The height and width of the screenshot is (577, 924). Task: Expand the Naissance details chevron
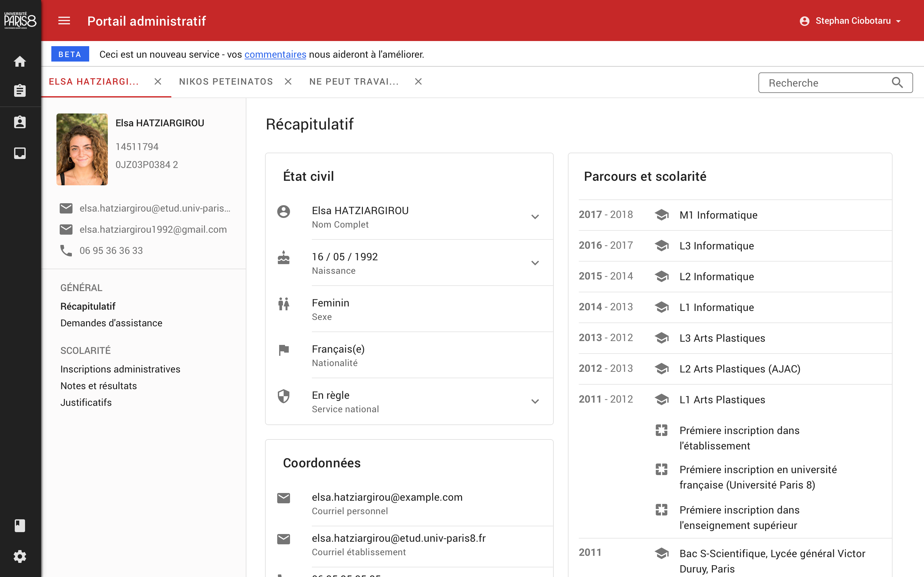click(535, 263)
